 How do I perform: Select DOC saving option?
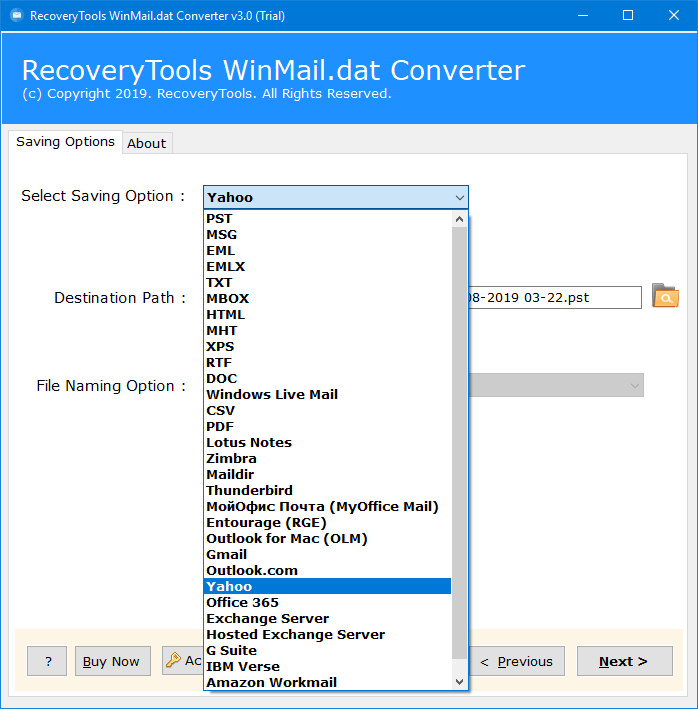coord(327,378)
